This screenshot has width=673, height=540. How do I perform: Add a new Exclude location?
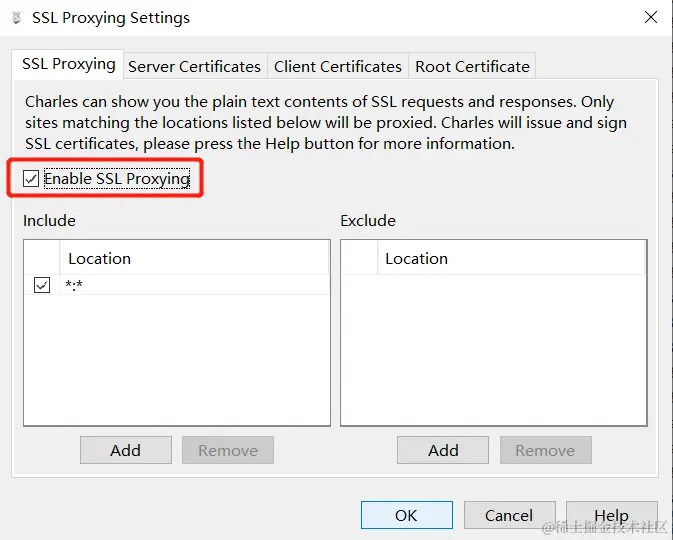[443, 450]
